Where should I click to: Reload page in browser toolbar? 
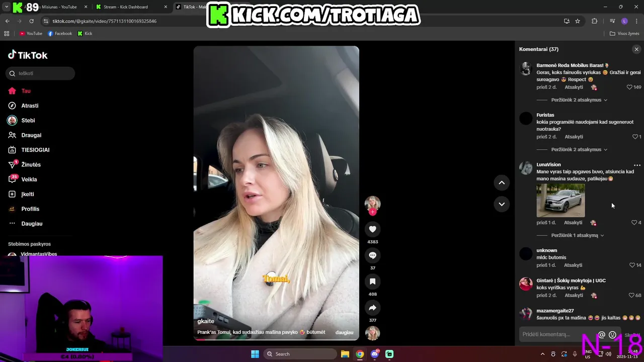coord(31,21)
